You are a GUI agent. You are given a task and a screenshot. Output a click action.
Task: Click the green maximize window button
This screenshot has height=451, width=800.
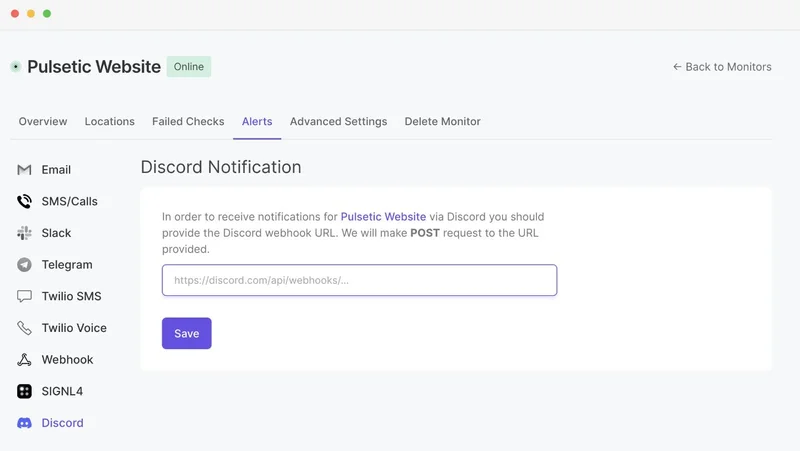(x=47, y=14)
